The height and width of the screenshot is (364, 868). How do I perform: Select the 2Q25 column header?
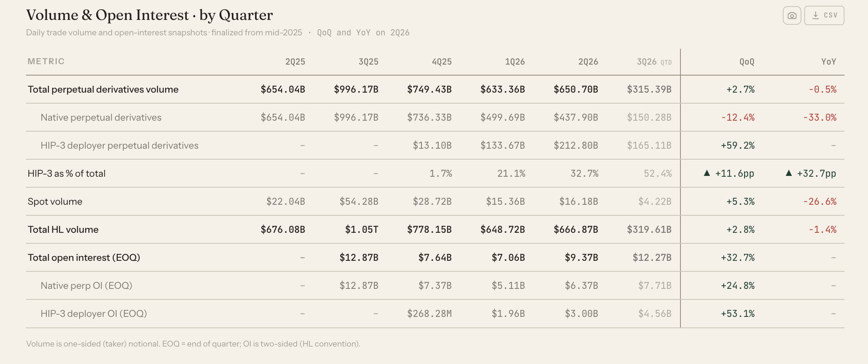pyautogui.click(x=295, y=62)
